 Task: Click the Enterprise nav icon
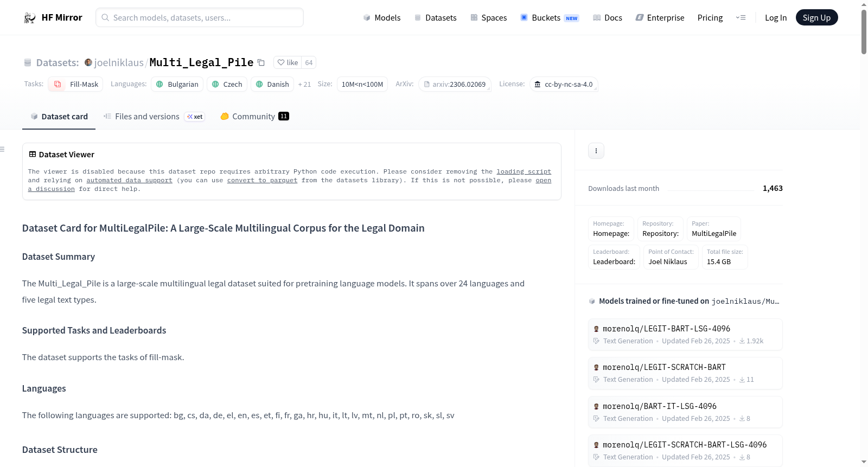(x=640, y=18)
